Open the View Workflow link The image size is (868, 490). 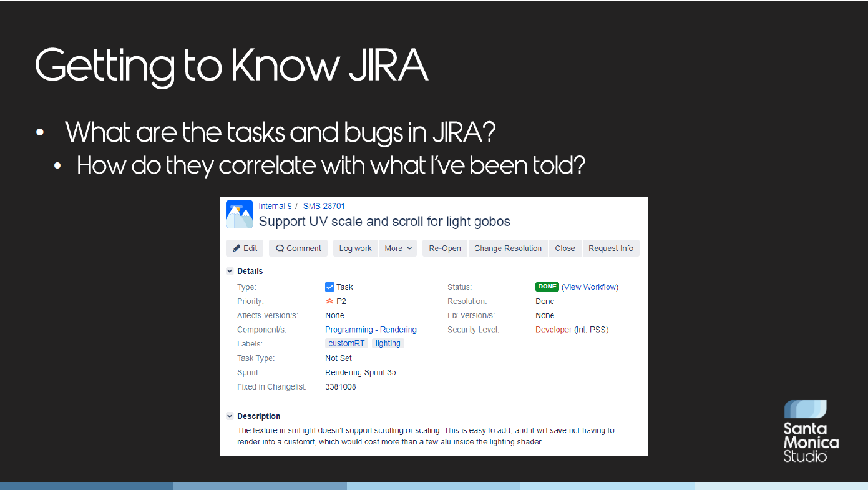(590, 287)
